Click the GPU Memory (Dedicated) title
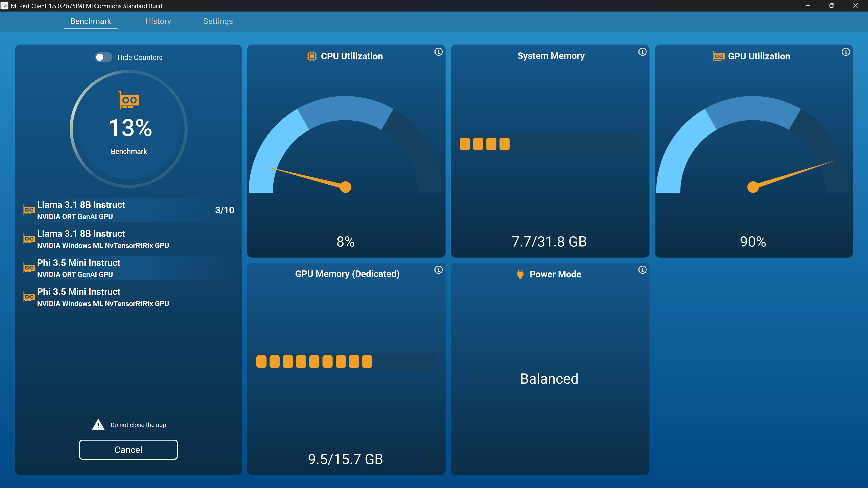 (347, 274)
